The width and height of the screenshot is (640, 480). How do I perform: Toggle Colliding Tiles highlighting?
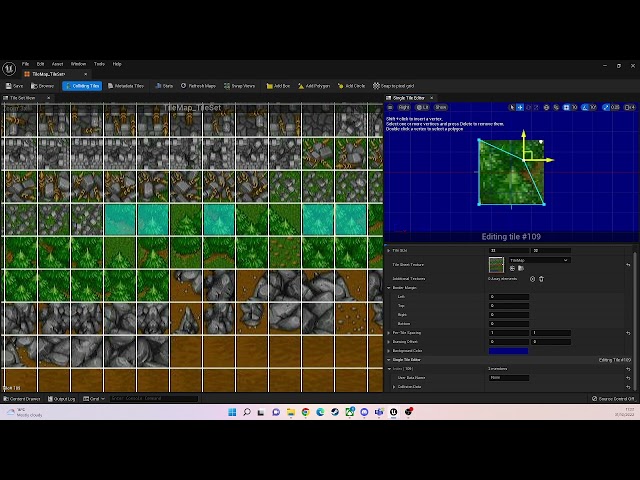(82, 86)
